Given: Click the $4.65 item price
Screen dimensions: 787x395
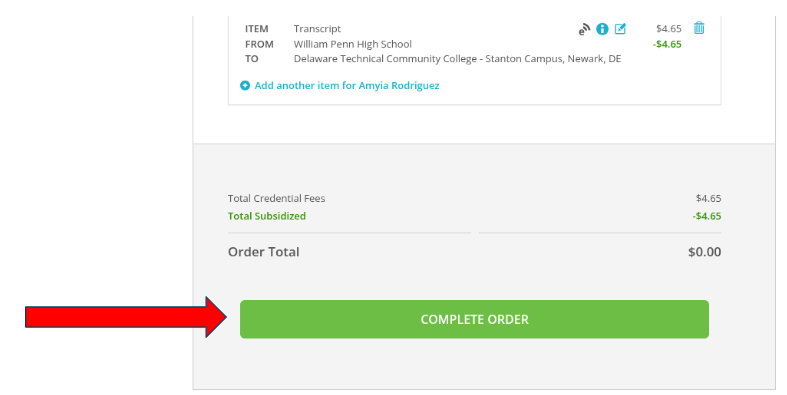Looking at the screenshot, I should [x=669, y=29].
